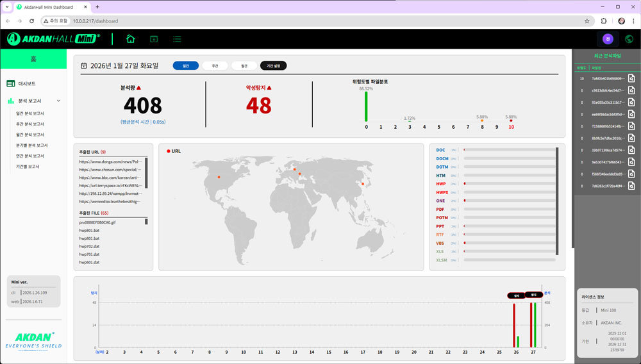This screenshot has width=641, height=364.
Task: Open the 기간 설정 period picker
Action: [x=274, y=65]
